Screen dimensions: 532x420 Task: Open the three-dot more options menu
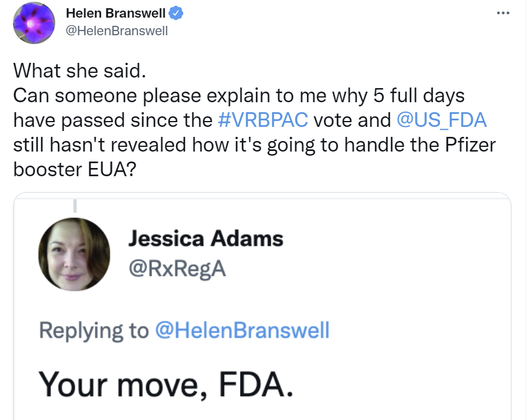click(503, 13)
